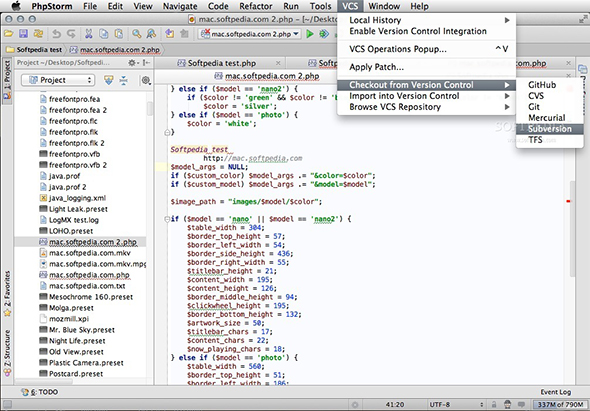Open the Z: Structure side tab

click(7, 353)
